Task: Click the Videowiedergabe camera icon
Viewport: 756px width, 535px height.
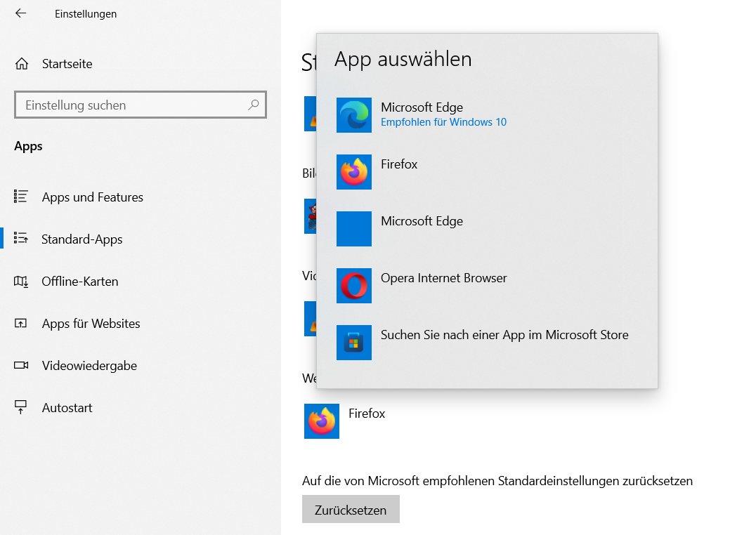Action: click(21, 366)
